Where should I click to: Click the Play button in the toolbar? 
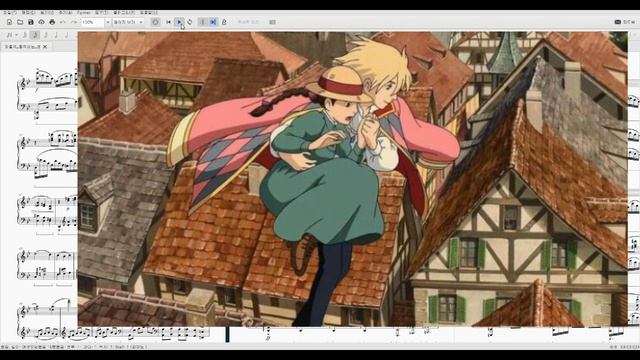click(x=180, y=22)
